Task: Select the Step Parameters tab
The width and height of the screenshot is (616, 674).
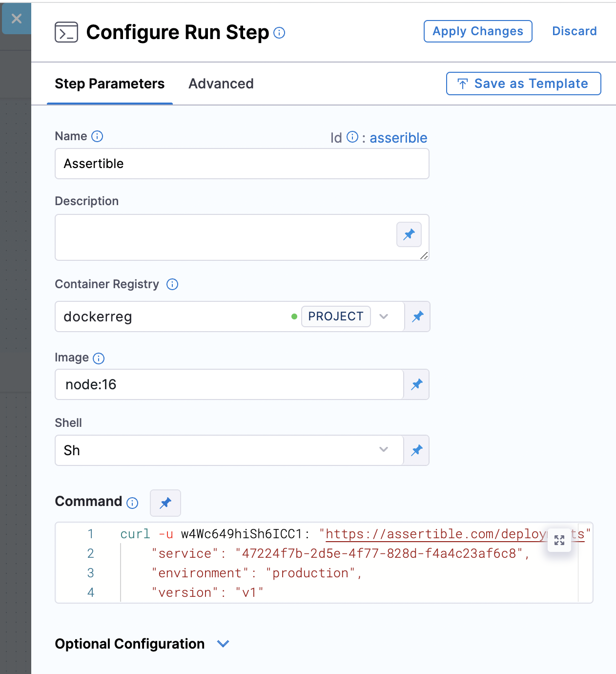Action: (x=109, y=84)
